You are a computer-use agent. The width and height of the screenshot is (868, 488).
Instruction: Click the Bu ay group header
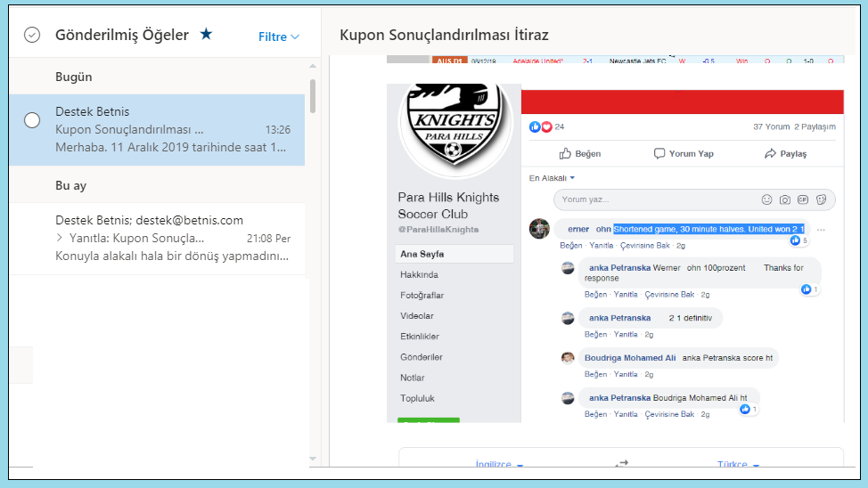point(71,185)
